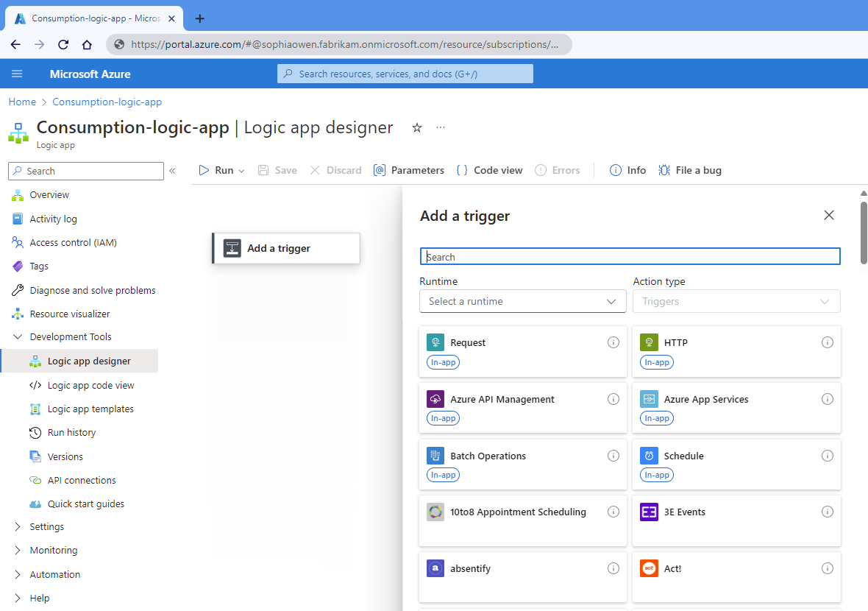
Task: Go to browser home page
Action: point(87,44)
